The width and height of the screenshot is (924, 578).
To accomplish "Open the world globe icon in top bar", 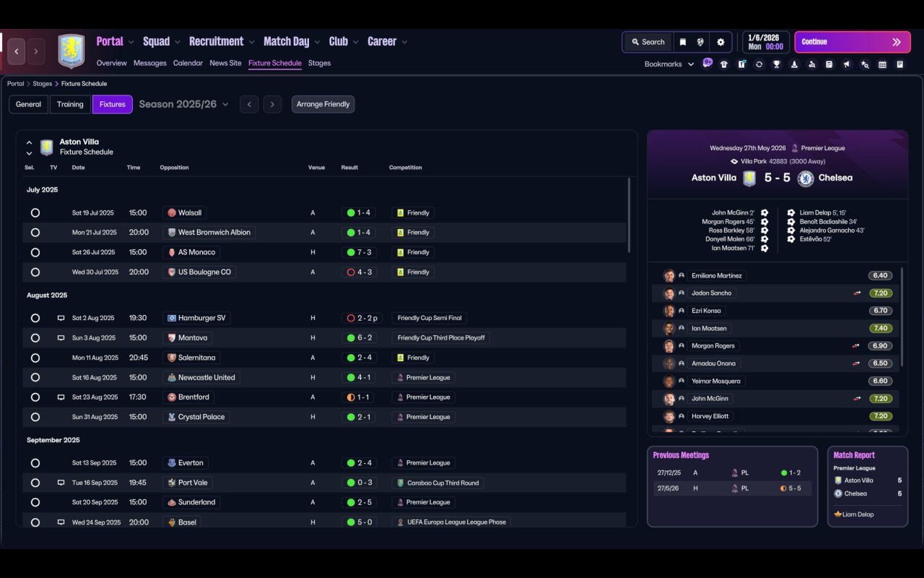I will pos(700,42).
